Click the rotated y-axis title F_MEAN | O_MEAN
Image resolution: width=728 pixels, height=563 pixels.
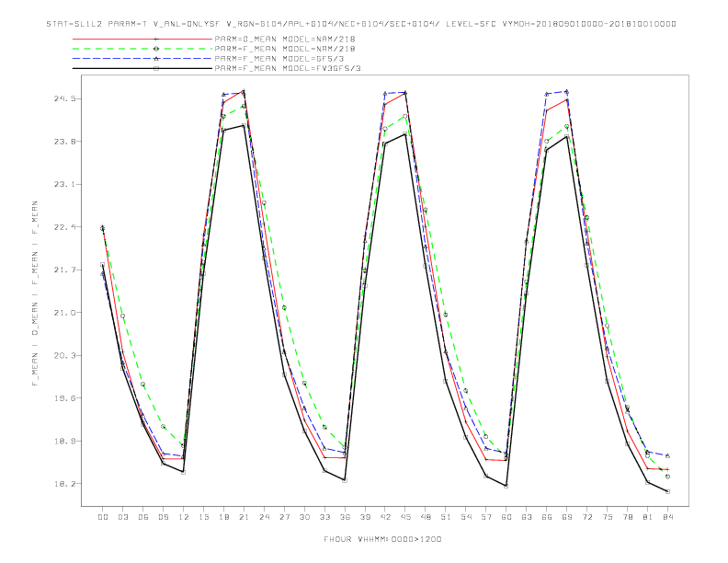35,293
